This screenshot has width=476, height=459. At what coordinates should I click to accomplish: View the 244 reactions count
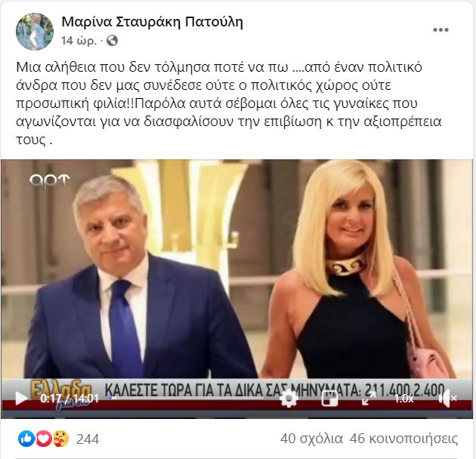[x=88, y=439]
